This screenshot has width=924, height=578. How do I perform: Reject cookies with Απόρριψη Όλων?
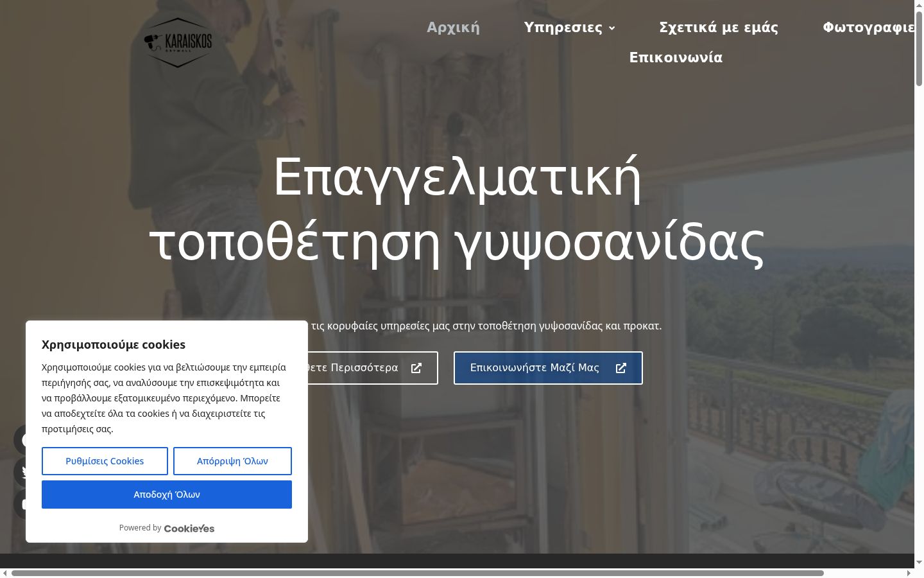pos(232,461)
